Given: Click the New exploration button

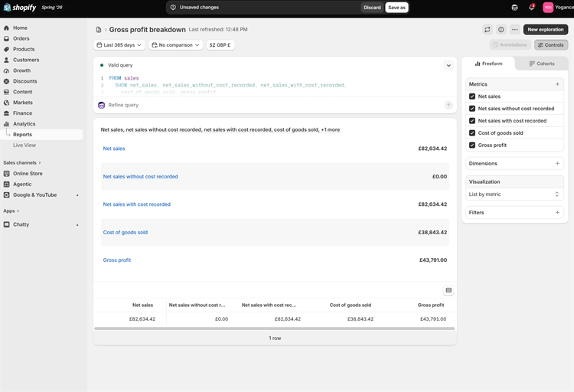Looking at the screenshot, I should 546,29.
